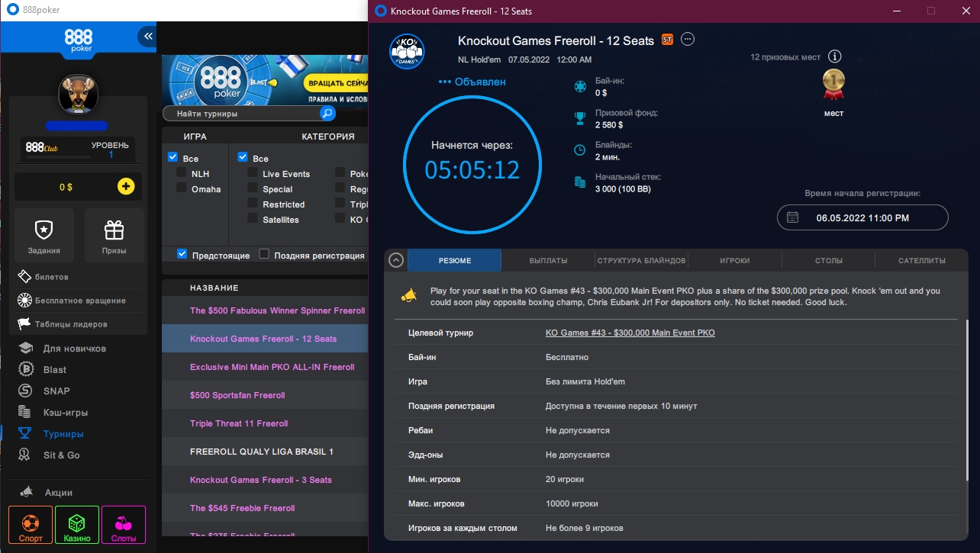Open Бесплатное вращение free spin

pos(71,301)
